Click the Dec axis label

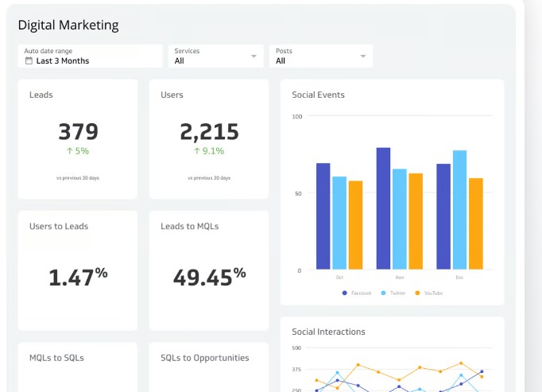pos(459,278)
